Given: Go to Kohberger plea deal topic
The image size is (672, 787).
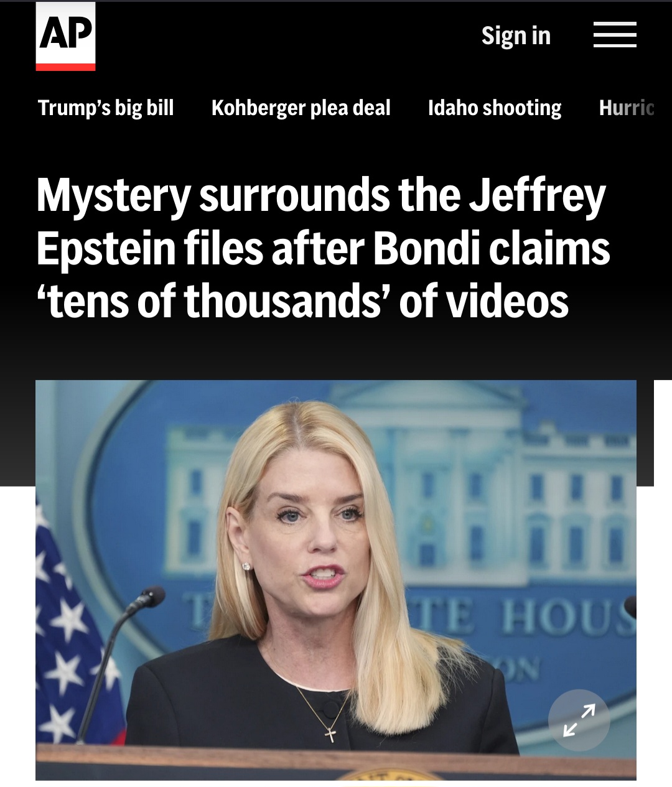Looking at the screenshot, I should [301, 108].
